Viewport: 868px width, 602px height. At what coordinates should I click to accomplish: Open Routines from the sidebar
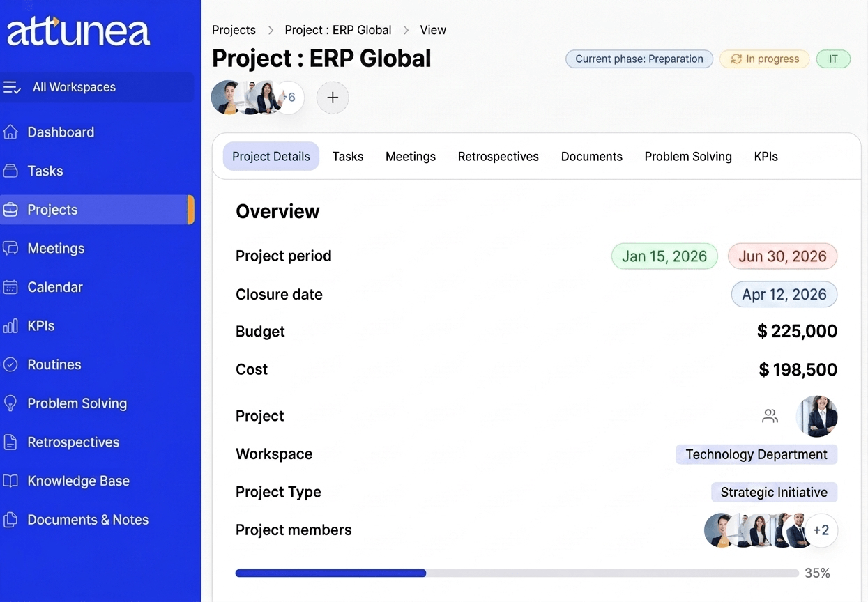(97, 364)
